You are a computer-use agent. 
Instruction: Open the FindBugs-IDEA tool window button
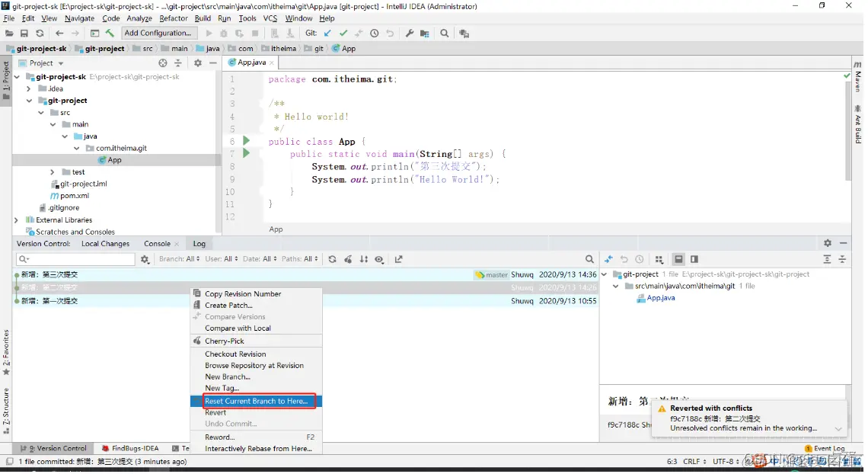coord(130,449)
